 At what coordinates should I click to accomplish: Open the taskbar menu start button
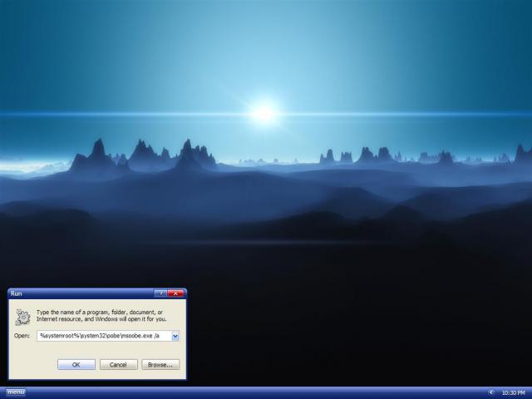coord(16,392)
